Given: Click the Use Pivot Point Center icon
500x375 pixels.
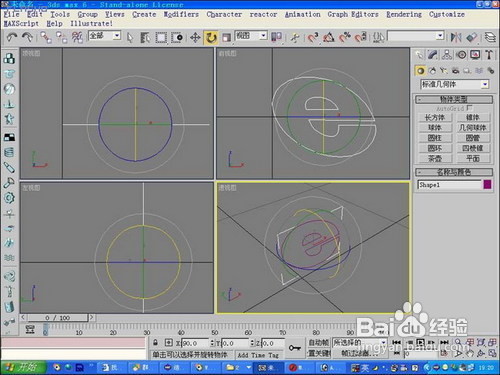Looking at the screenshot, I should coord(277,37).
